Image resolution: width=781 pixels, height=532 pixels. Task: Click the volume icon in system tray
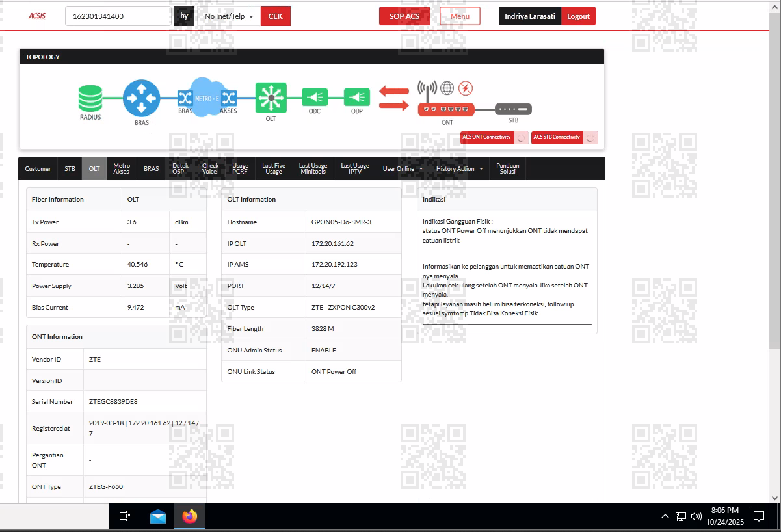696,516
